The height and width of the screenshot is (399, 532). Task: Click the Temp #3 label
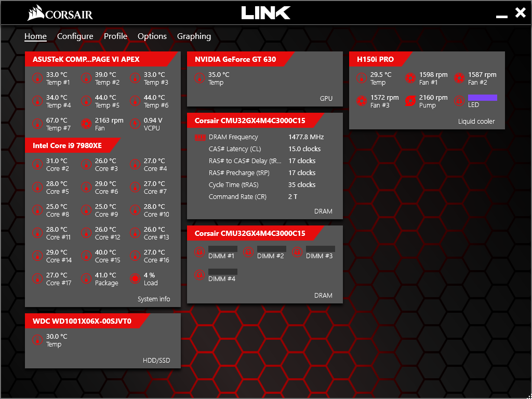(156, 83)
